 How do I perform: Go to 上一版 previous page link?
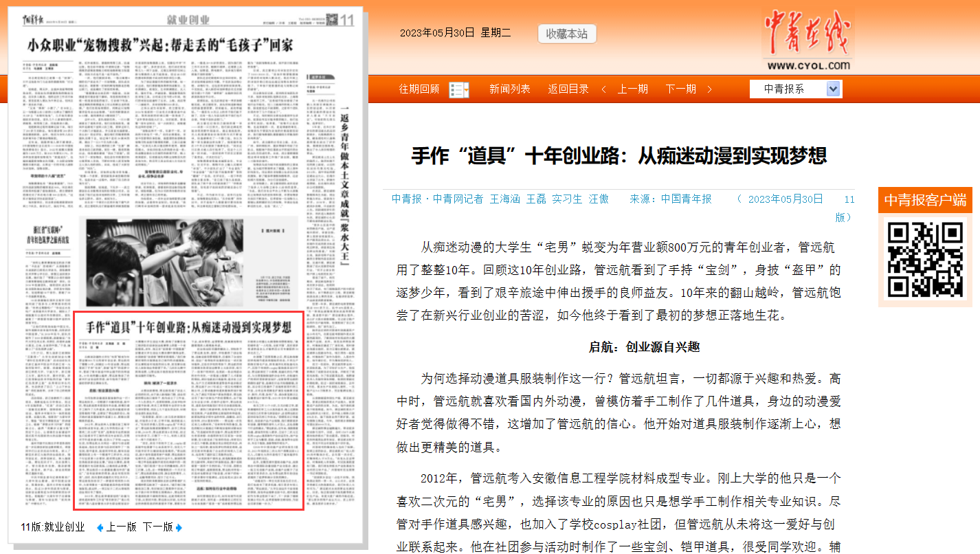pos(121,527)
